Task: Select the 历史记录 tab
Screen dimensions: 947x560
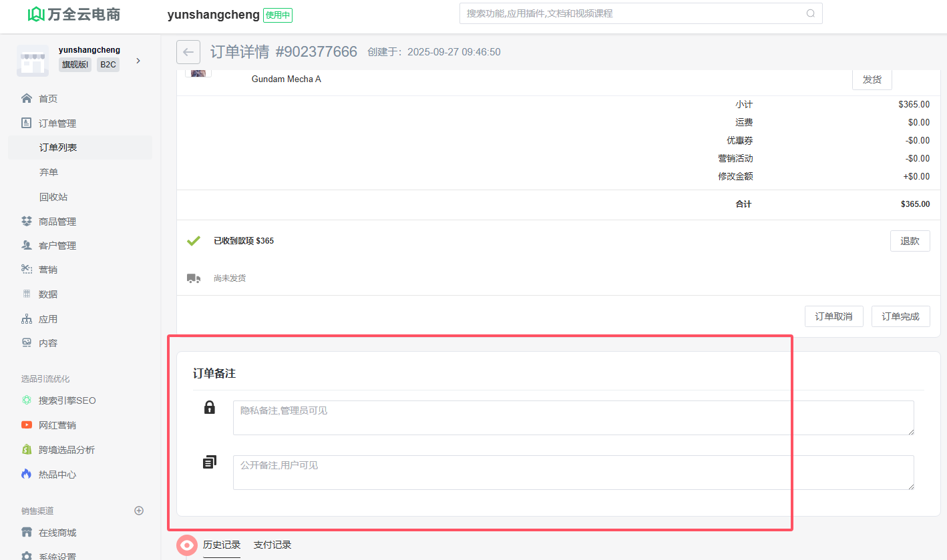Action: pyautogui.click(x=222, y=545)
